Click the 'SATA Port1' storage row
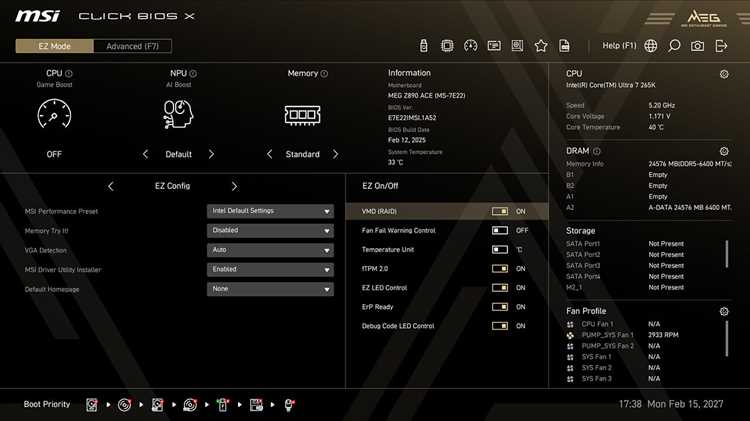The image size is (750, 421). click(648, 244)
